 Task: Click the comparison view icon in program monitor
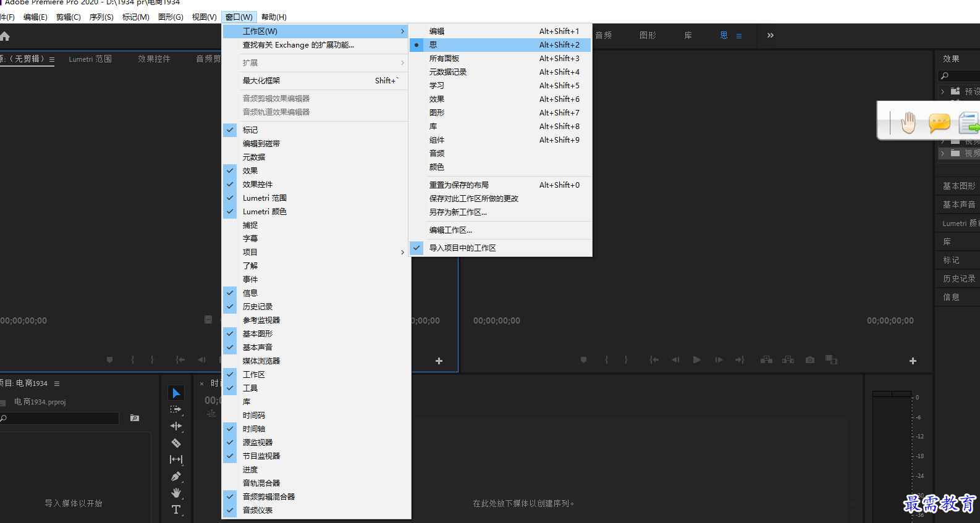pyautogui.click(x=831, y=360)
